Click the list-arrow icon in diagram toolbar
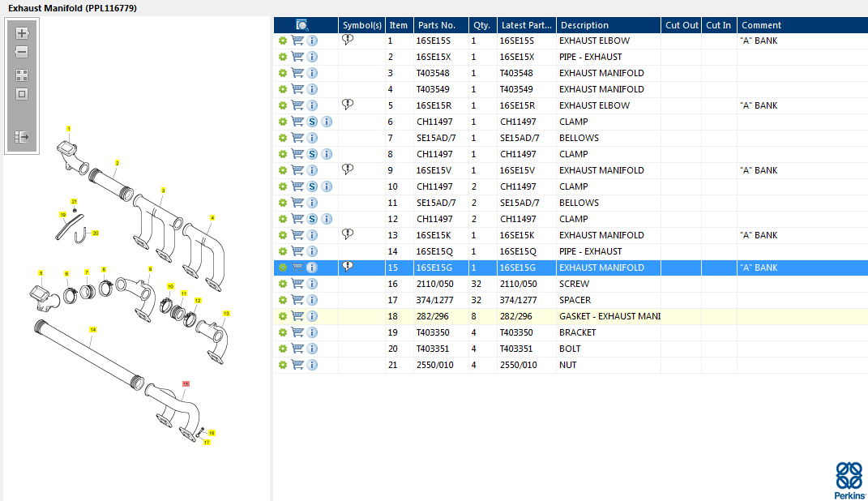 22,137
